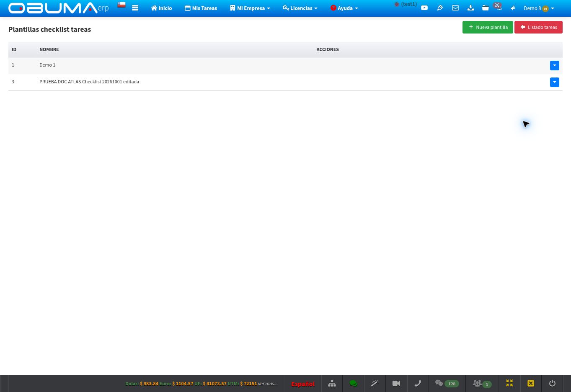This screenshot has width=571, height=392.
Task: Click the OBUMA erp logo
Action: (59, 8)
